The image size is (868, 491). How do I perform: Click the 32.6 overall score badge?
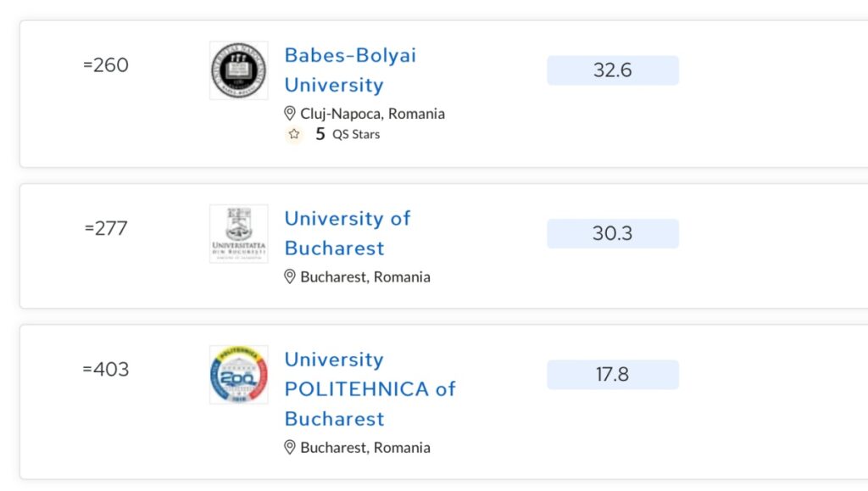[x=612, y=70]
